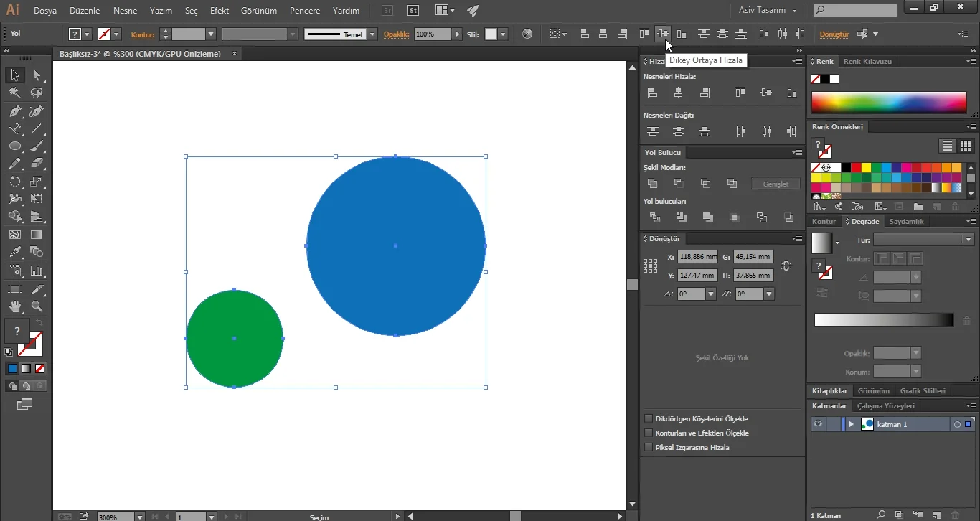The image size is (980, 521).
Task: Open Bridge via Br icon
Action: [x=387, y=11]
